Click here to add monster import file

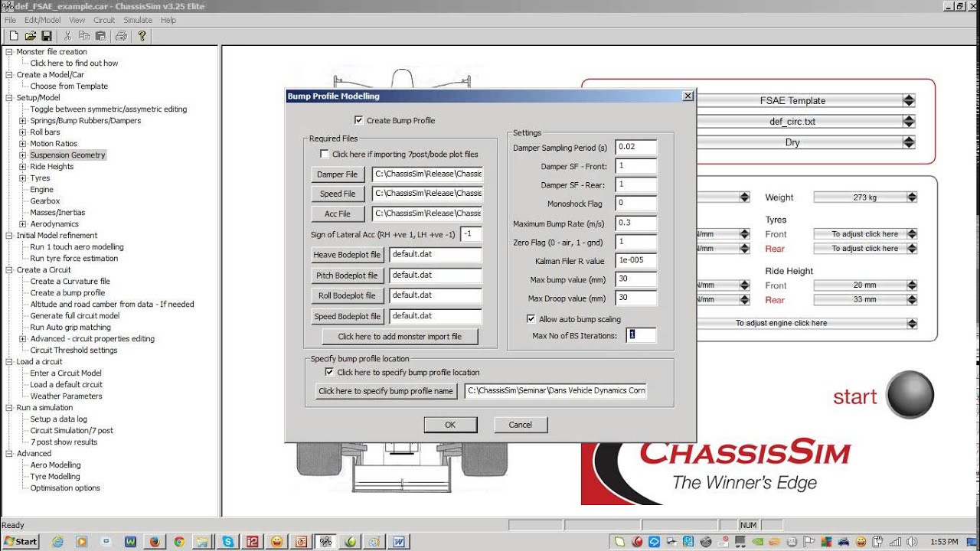pos(400,337)
